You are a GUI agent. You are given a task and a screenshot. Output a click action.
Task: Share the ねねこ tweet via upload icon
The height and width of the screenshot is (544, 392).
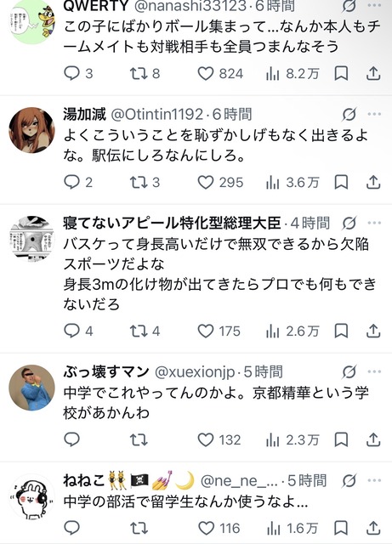[x=373, y=528]
